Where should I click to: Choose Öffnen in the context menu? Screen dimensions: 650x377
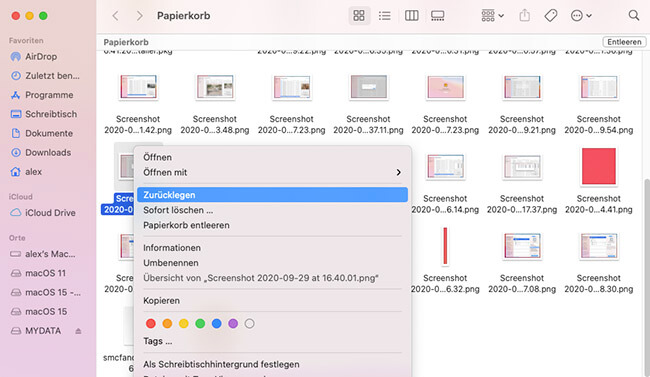(x=272, y=157)
